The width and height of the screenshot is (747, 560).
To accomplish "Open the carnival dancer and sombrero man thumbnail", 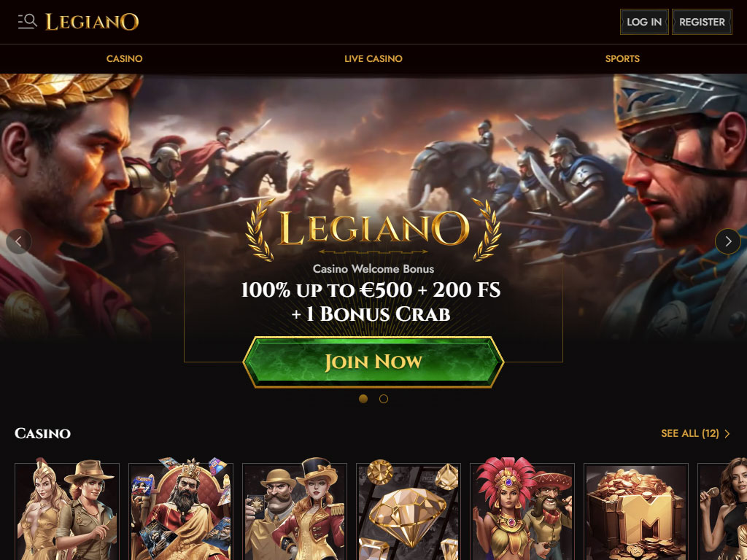I will tap(522, 510).
